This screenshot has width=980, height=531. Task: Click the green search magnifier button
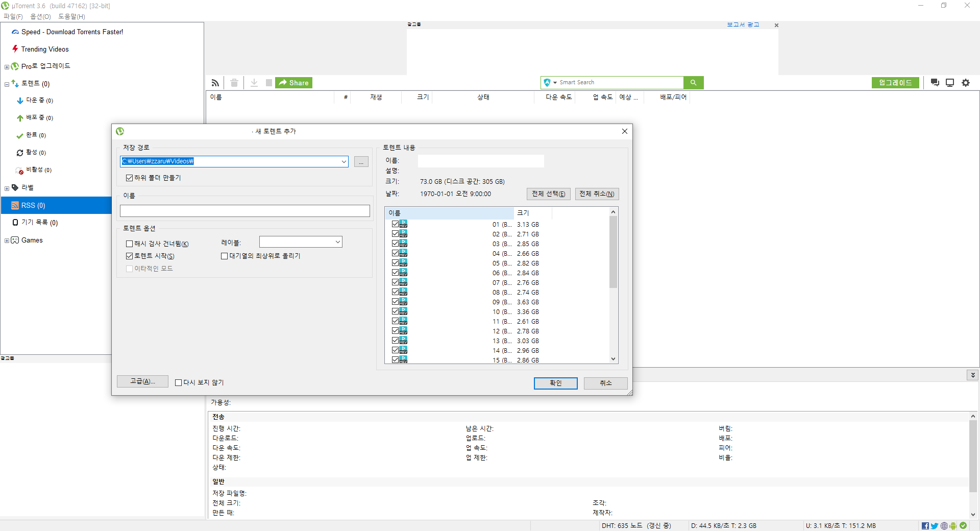693,82
